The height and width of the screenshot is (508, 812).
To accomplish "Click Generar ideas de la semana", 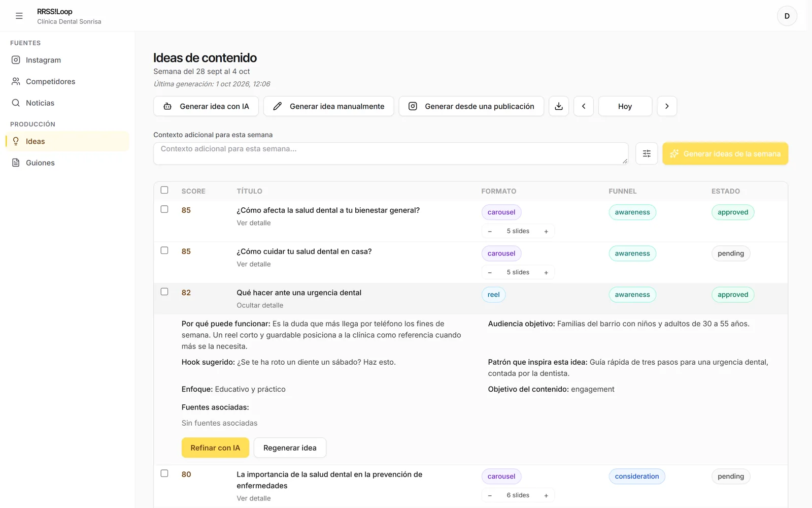I will tap(725, 153).
